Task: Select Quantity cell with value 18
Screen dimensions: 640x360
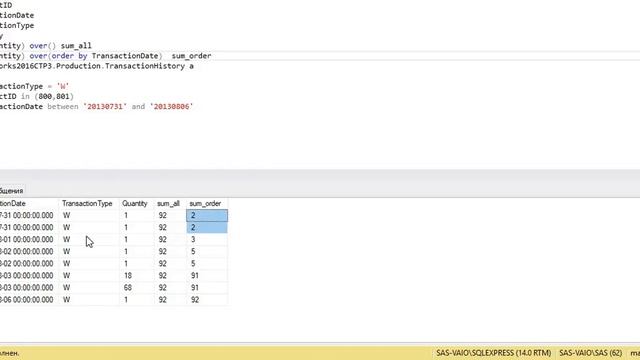Action: (x=137, y=276)
